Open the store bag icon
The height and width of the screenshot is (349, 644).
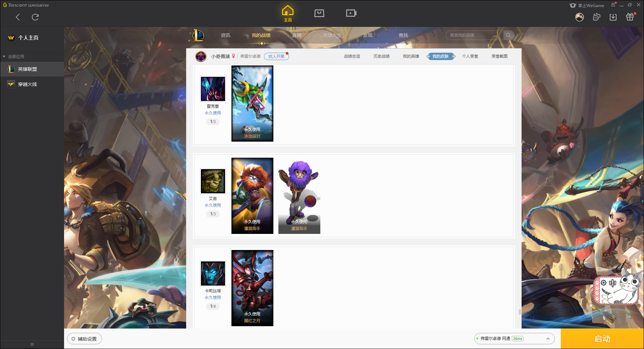pos(319,13)
